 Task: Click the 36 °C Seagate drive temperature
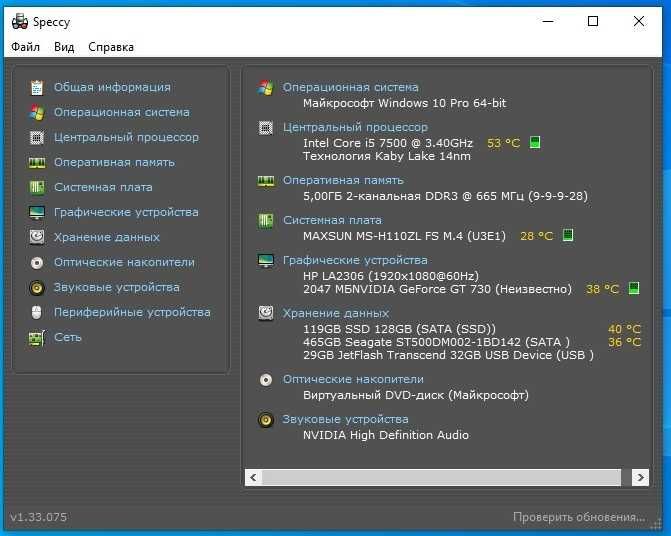(624, 342)
